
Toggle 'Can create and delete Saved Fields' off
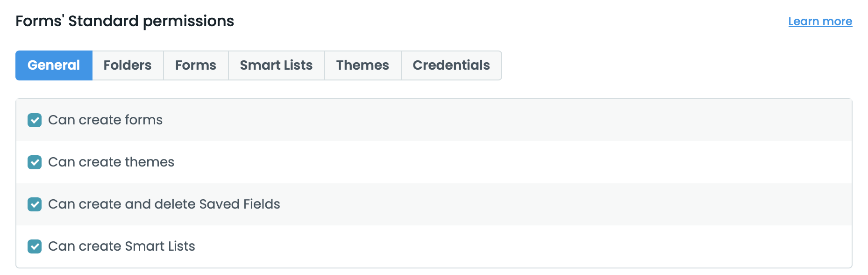point(35,204)
